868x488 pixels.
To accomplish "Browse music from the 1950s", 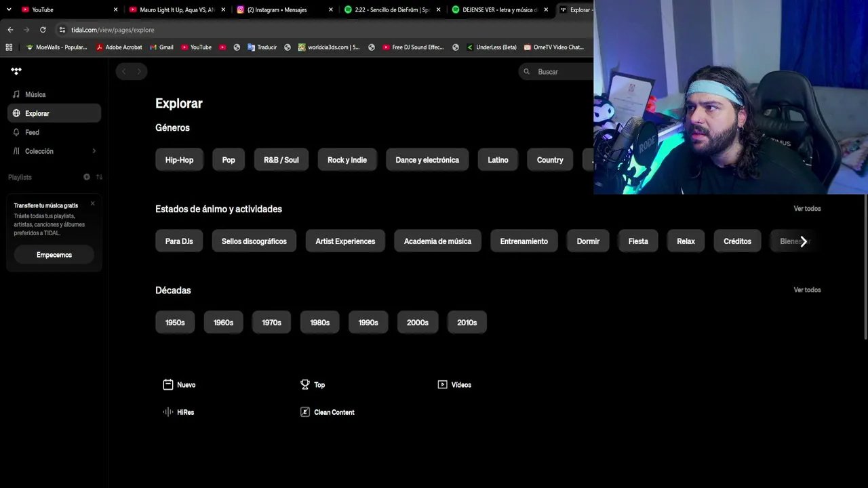I will pyautogui.click(x=175, y=323).
